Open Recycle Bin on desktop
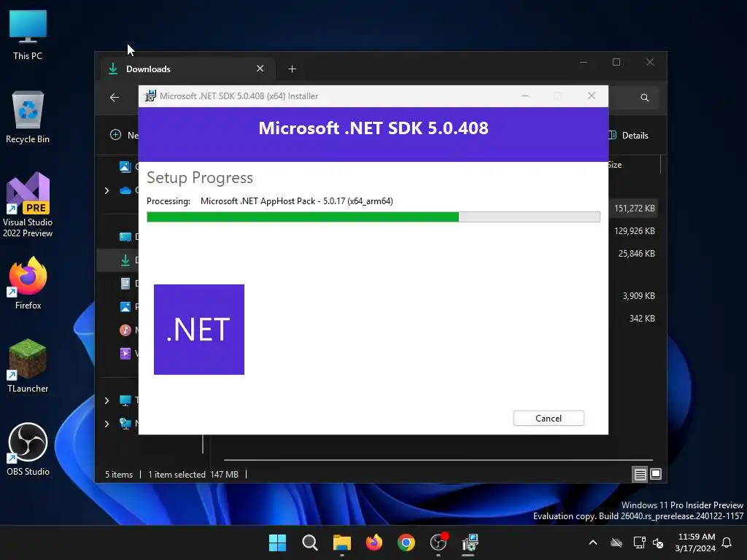 (x=28, y=117)
